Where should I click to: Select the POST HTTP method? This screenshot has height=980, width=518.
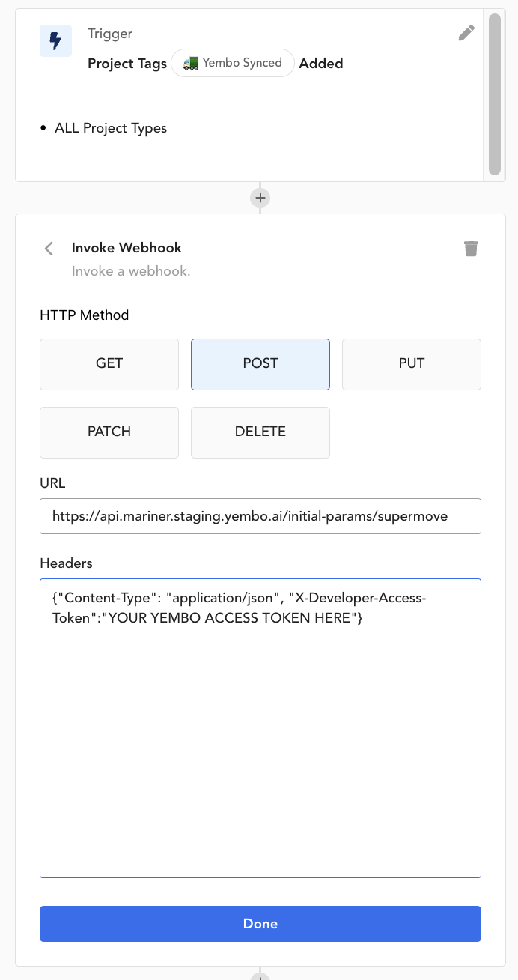coord(260,364)
